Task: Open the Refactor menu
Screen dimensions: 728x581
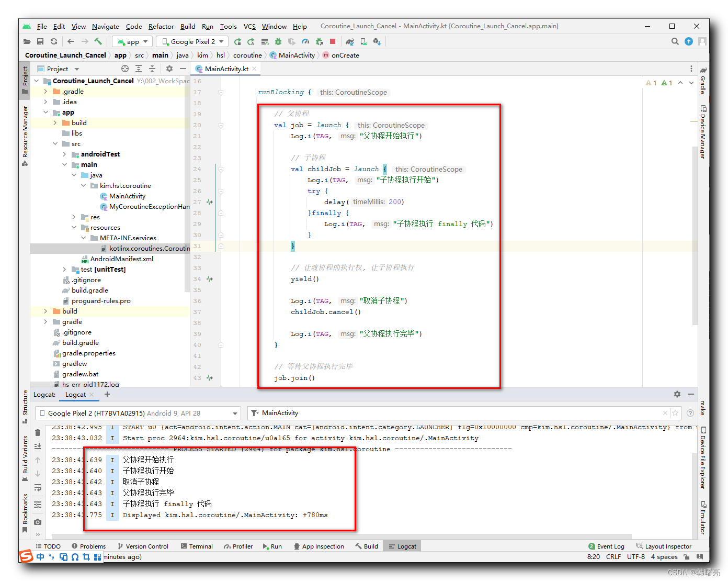Action: point(161,26)
